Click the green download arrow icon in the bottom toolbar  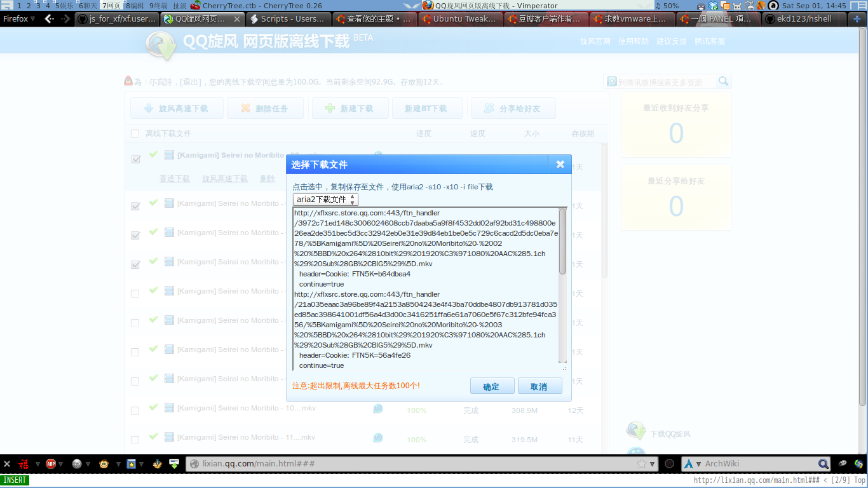point(173,464)
